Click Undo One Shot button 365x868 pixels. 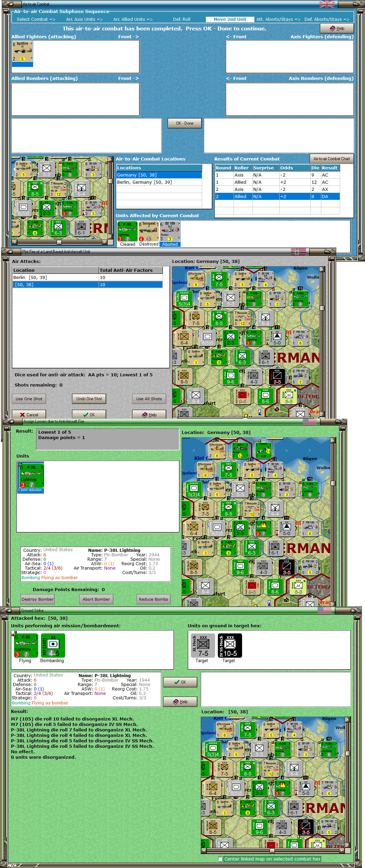[x=89, y=399]
